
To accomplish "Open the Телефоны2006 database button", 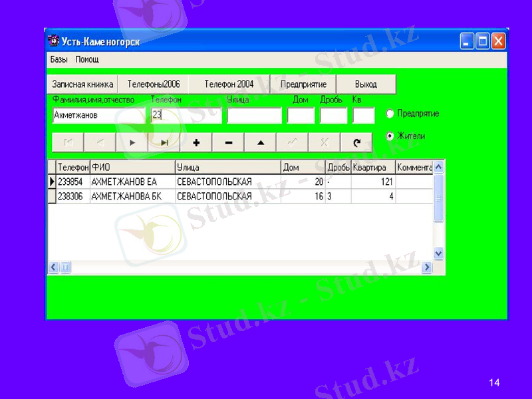I will click(x=154, y=84).
